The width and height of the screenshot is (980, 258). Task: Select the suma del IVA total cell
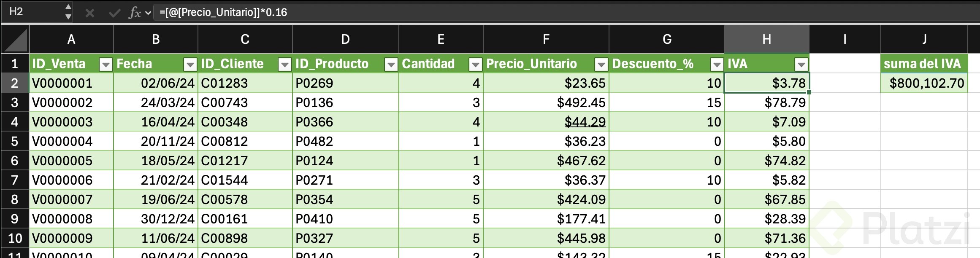tap(924, 83)
